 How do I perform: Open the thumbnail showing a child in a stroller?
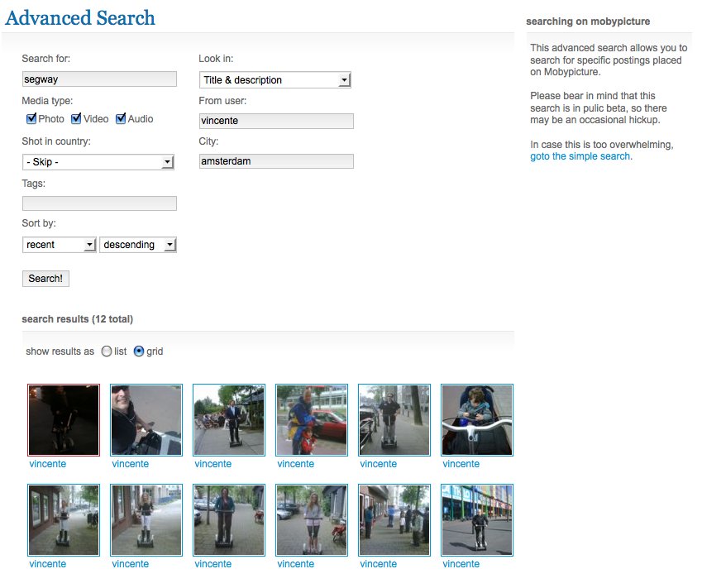[x=477, y=419]
